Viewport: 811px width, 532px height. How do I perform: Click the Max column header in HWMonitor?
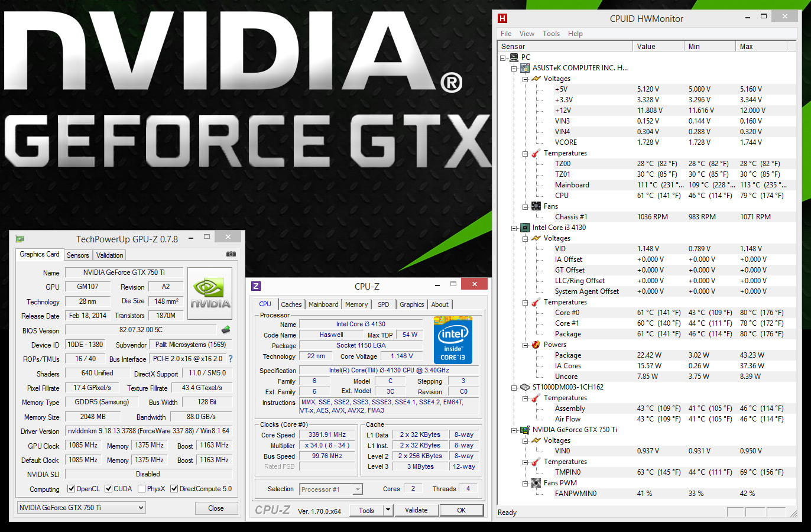click(761, 46)
